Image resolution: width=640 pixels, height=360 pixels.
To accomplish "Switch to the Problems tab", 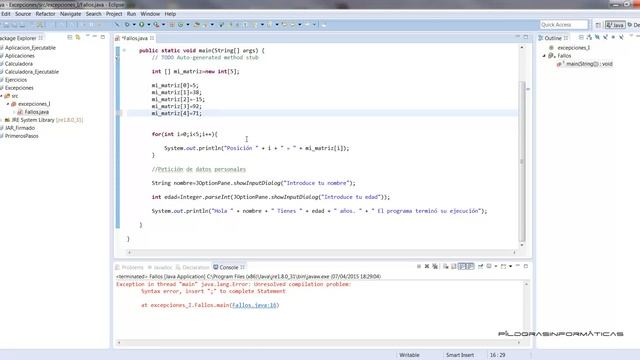I will 129,267.
